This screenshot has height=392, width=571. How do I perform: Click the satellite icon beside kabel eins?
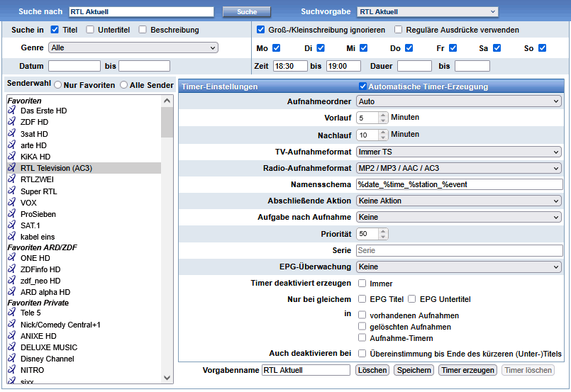pyautogui.click(x=12, y=237)
